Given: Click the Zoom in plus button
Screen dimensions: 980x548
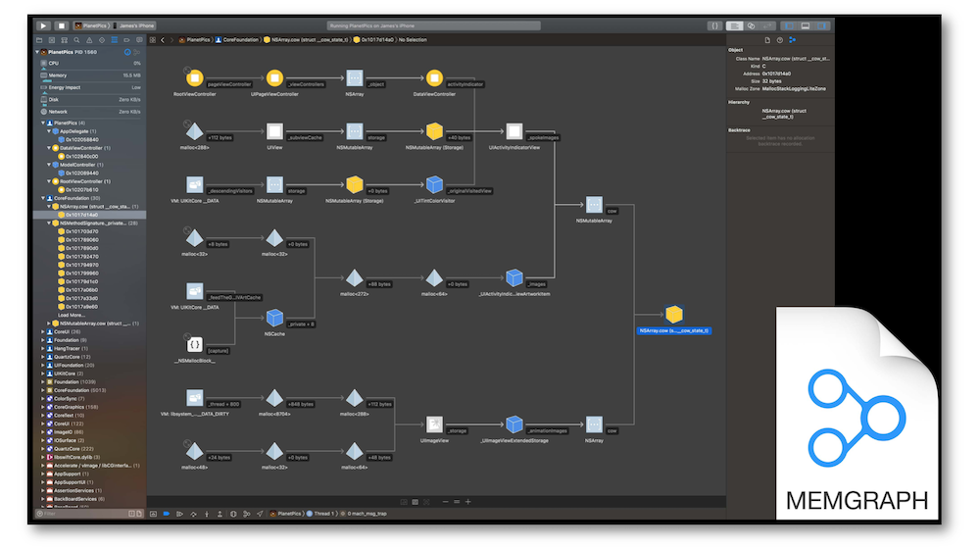Looking at the screenshot, I should pyautogui.click(x=467, y=502).
